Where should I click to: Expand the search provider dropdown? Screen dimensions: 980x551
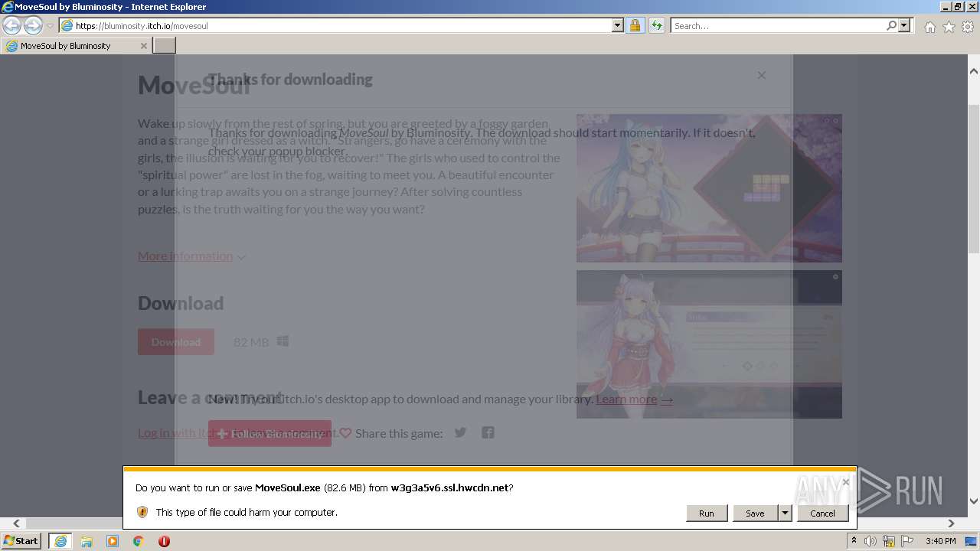(x=904, y=25)
